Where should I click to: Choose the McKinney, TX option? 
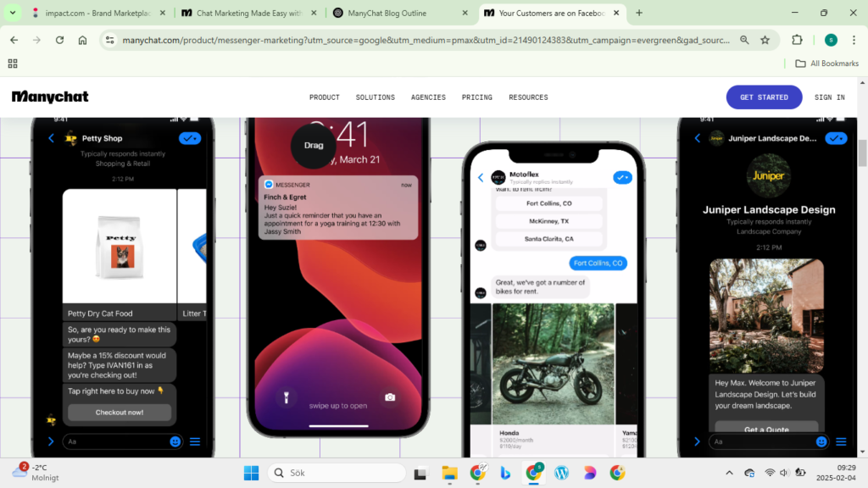549,221
